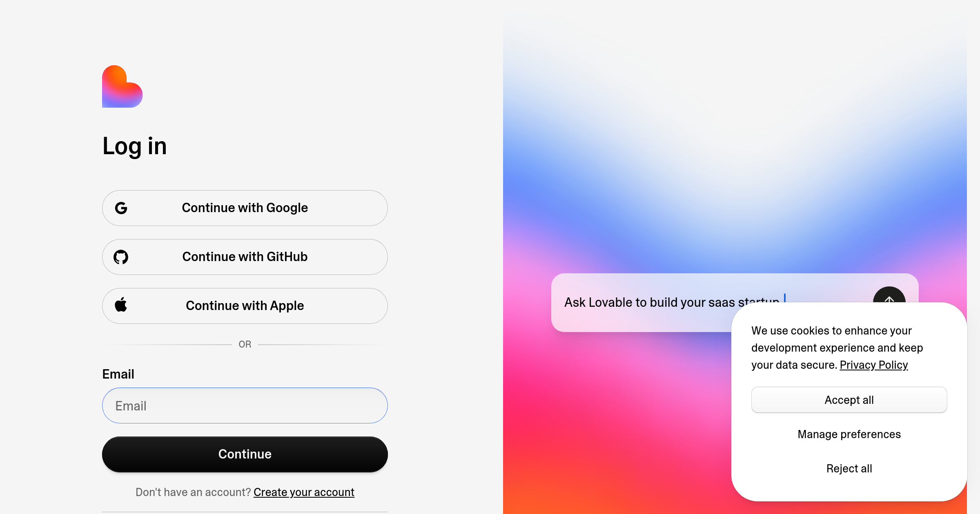Click the send arrow in the prompt box

click(889, 295)
